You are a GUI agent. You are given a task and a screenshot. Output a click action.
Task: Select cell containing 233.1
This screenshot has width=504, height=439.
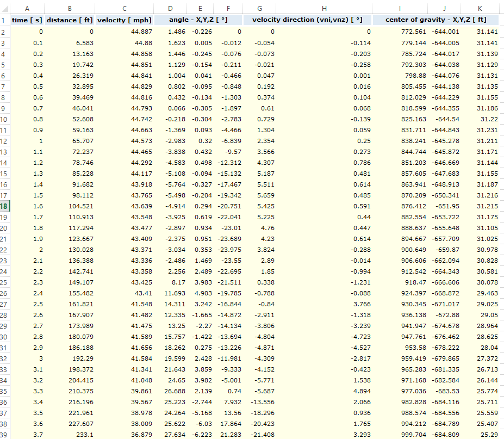(x=70, y=435)
